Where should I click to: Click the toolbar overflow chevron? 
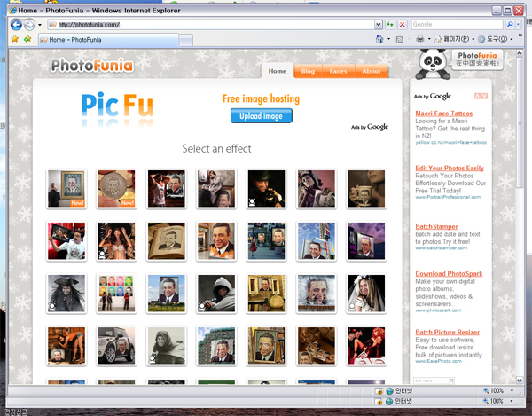(x=520, y=35)
